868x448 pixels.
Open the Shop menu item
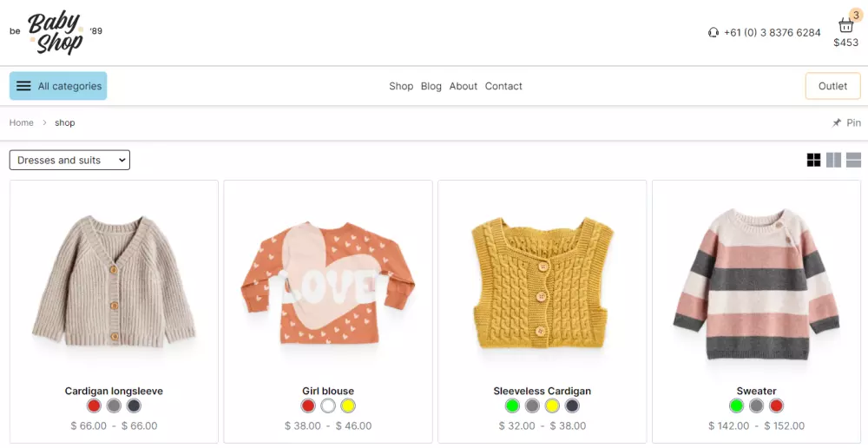coord(401,86)
